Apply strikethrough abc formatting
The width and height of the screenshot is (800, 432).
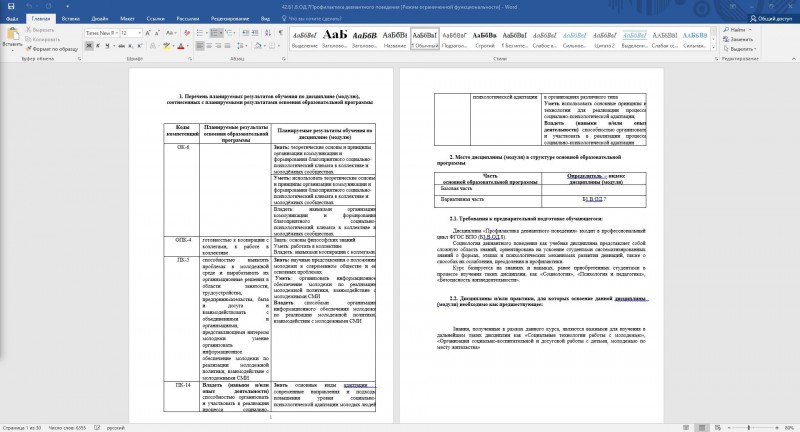pos(121,46)
